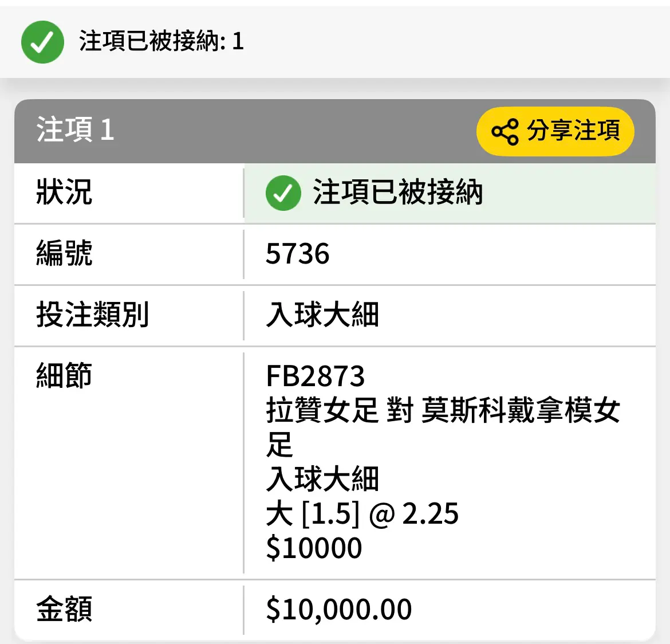Click the 入球大細 bet type value
The image size is (670, 644).
pos(322,315)
